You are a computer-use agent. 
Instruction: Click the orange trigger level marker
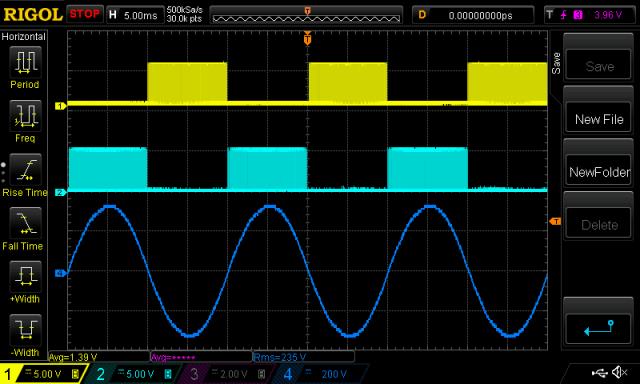(x=555, y=221)
